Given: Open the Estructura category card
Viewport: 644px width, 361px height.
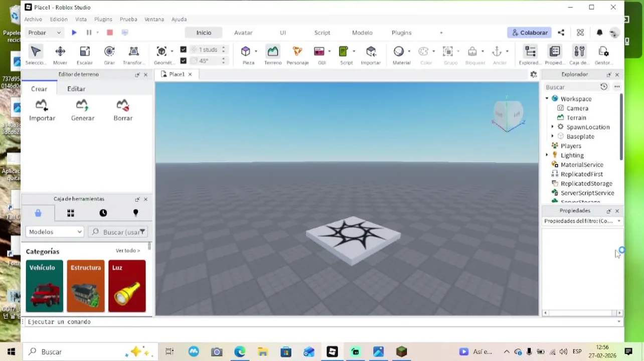Looking at the screenshot, I should coord(86,286).
